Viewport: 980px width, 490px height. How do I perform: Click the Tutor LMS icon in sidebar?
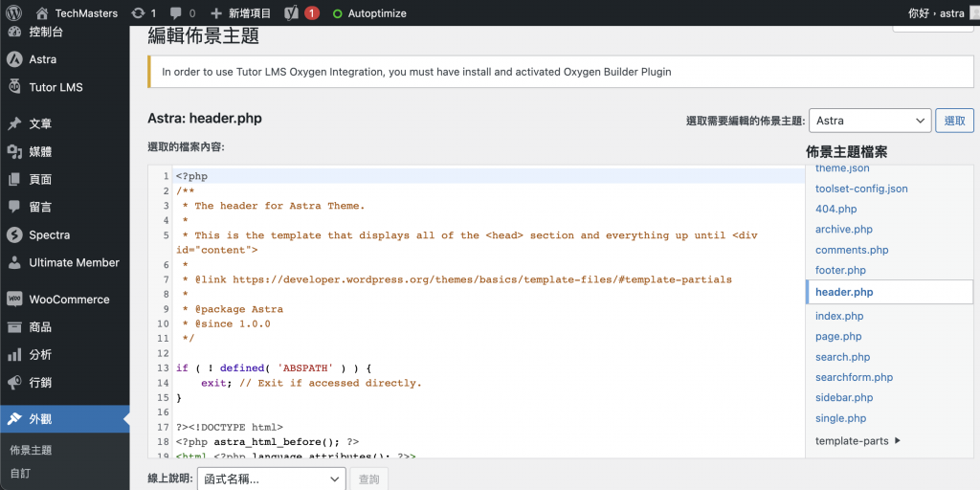(14, 87)
